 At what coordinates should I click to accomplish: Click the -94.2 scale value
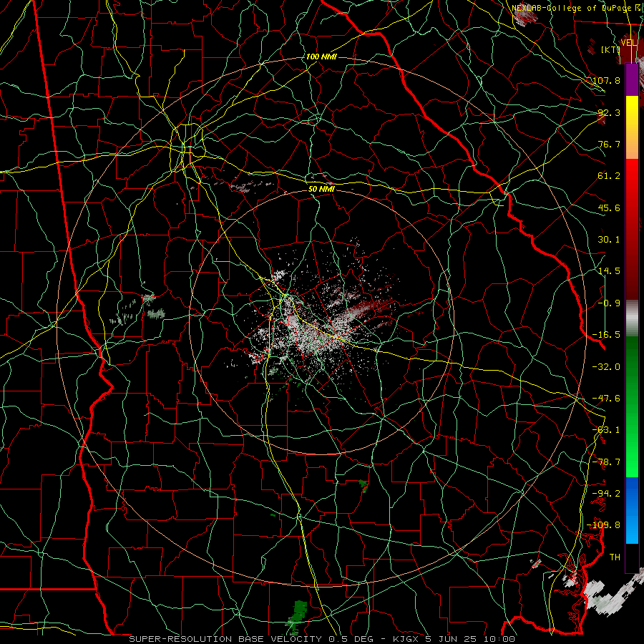[x=607, y=493]
